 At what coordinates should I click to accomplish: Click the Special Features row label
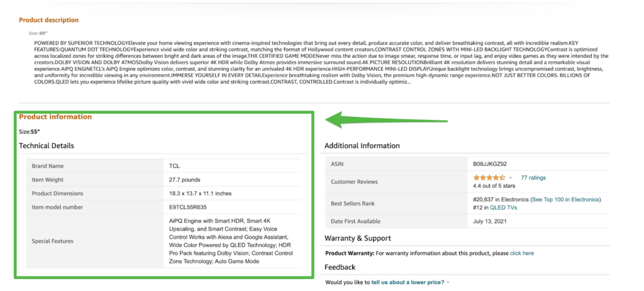point(53,241)
